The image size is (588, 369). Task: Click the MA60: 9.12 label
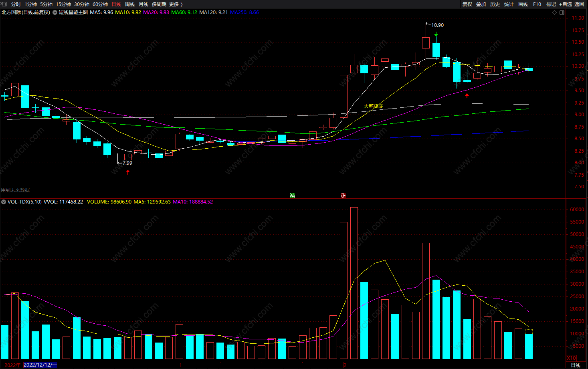(184, 12)
